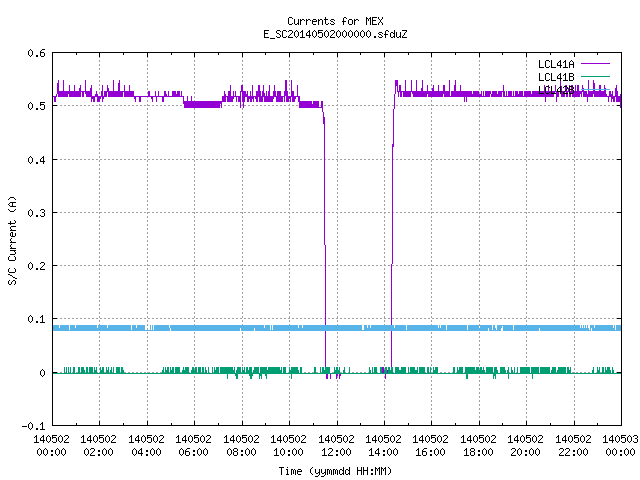Click the 140502 20:00 x-axis tick label
Screen dimensions: 640x480
525,445
